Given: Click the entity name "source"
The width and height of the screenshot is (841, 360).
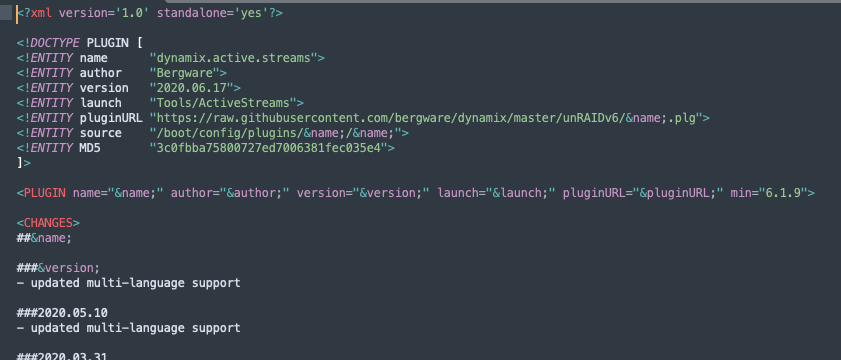Looking at the screenshot, I should tap(100, 133).
